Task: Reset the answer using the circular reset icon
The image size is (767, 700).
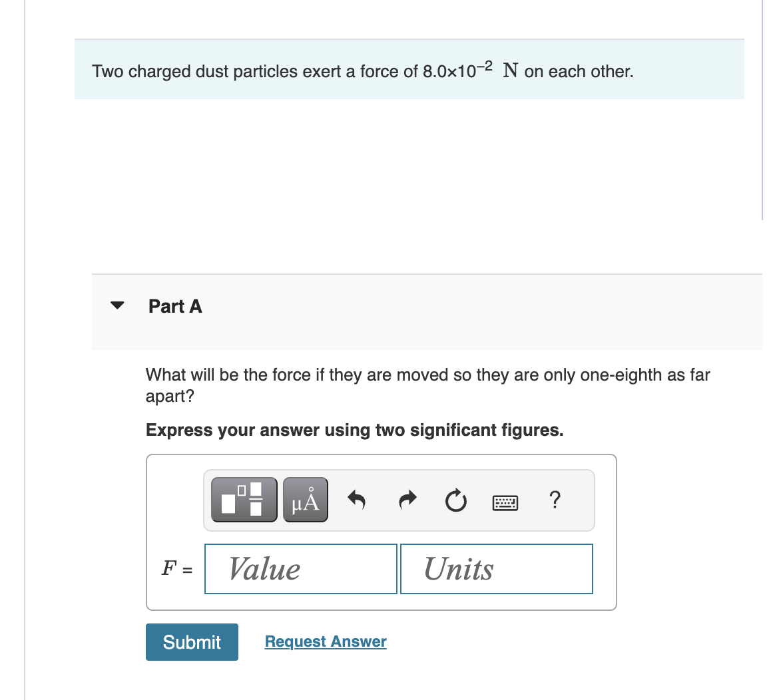Action: [x=455, y=501]
